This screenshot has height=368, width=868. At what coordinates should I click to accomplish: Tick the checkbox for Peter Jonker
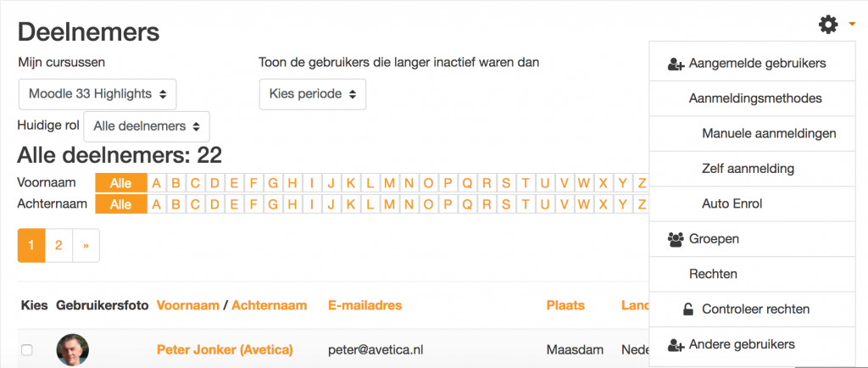pos(26,349)
